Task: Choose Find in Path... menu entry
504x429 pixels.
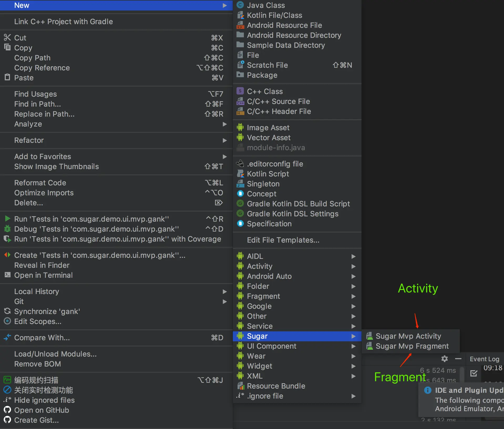Action: click(x=116, y=104)
